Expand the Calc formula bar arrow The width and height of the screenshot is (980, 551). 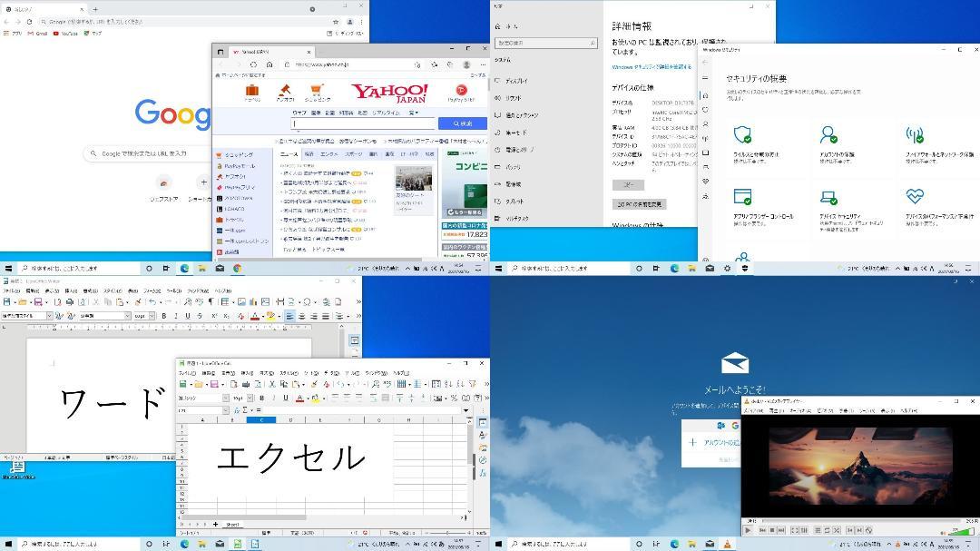click(x=465, y=410)
